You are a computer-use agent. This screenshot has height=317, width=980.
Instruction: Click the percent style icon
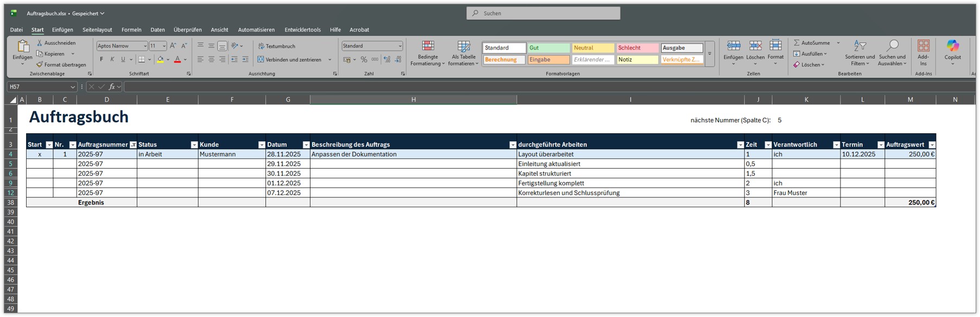pyautogui.click(x=364, y=60)
